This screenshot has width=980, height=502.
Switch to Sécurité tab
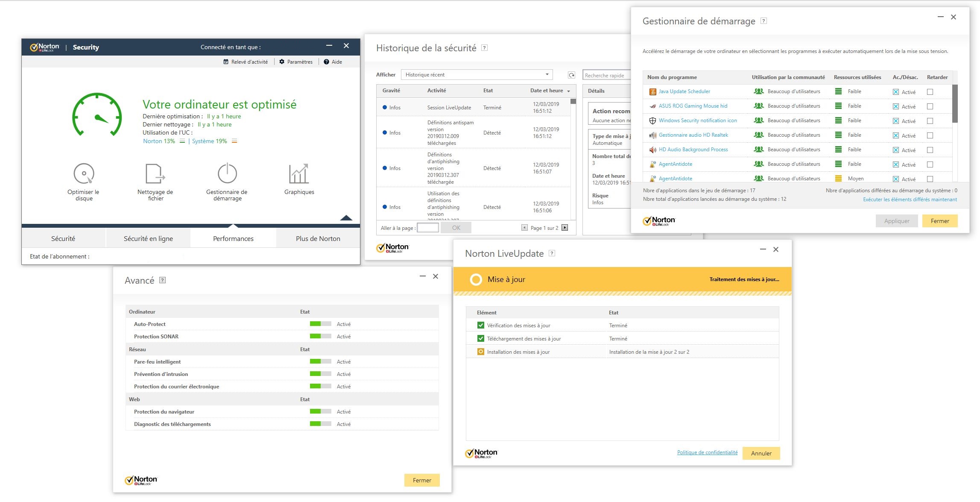63,238
